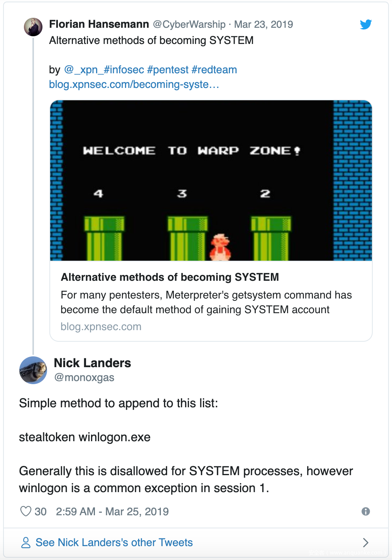Click the Florian Hansemann author name

[x=99, y=24]
